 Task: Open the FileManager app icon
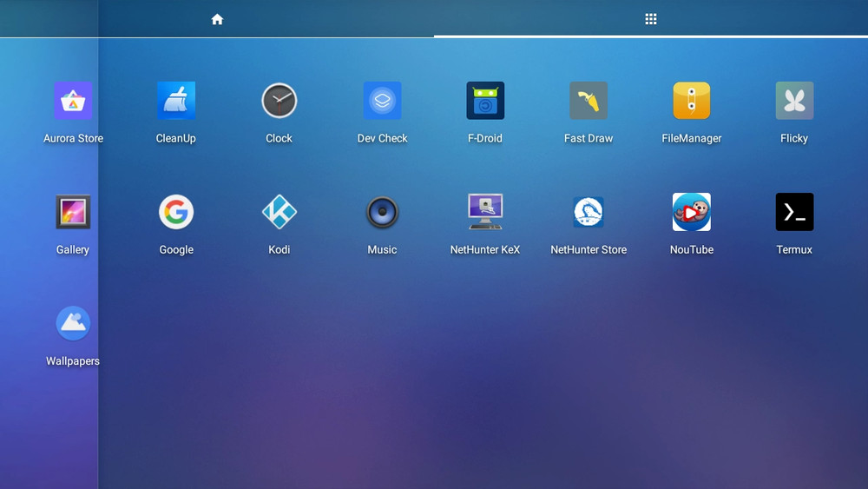[692, 100]
